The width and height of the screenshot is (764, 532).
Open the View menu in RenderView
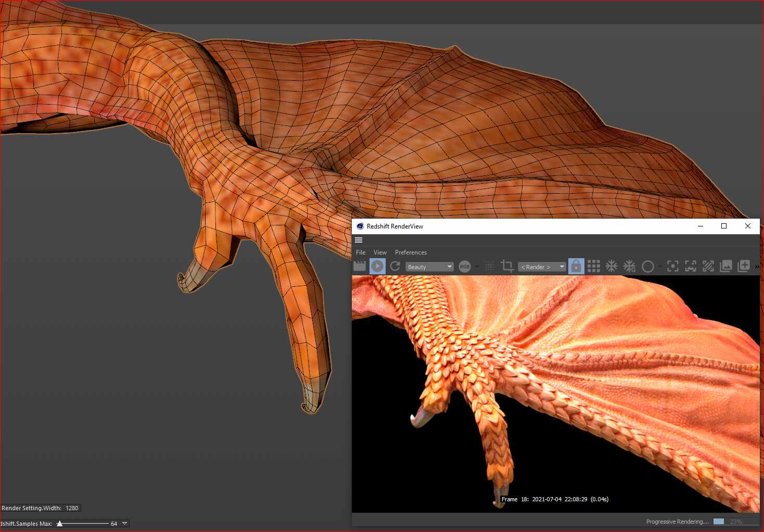pyautogui.click(x=380, y=252)
